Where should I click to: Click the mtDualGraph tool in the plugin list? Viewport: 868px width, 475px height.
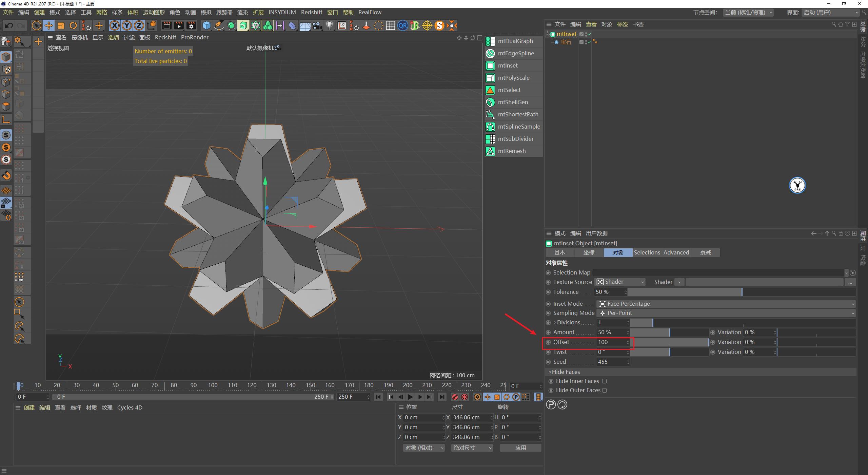pyautogui.click(x=515, y=41)
